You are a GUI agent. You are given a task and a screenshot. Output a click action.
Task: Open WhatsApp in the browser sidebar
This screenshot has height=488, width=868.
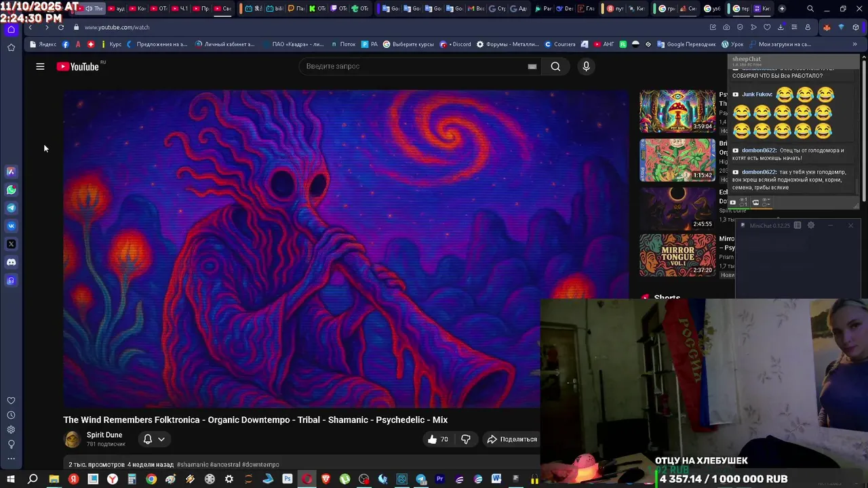click(11, 190)
